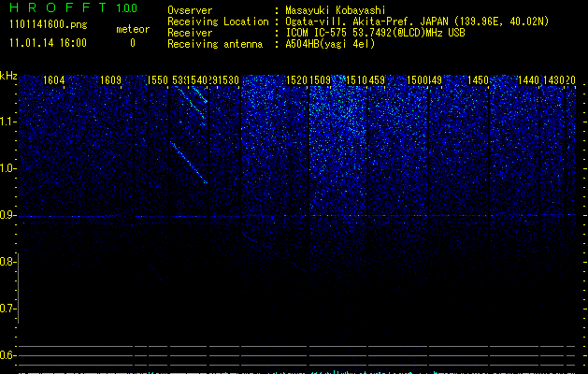
Task: Click the 1604 time marker
Action: point(54,80)
